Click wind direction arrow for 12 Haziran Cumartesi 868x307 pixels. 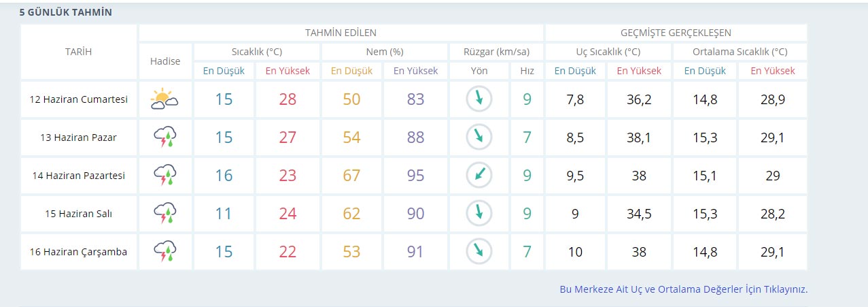pyautogui.click(x=479, y=99)
